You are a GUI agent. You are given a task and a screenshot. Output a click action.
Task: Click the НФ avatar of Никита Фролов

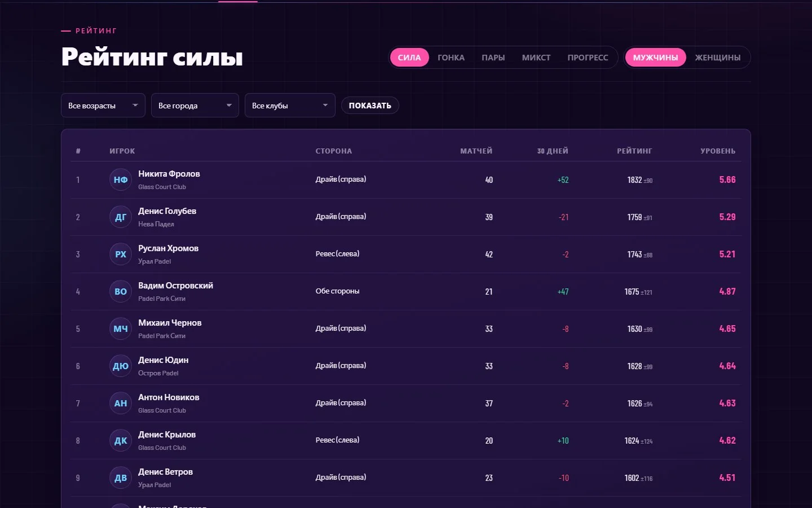(x=121, y=179)
